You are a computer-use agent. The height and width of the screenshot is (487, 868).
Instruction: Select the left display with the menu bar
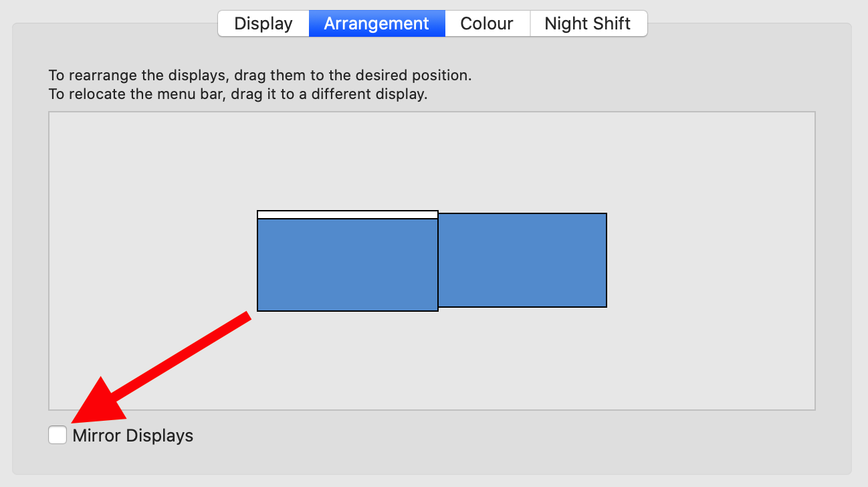pyautogui.click(x=348, y=265)
